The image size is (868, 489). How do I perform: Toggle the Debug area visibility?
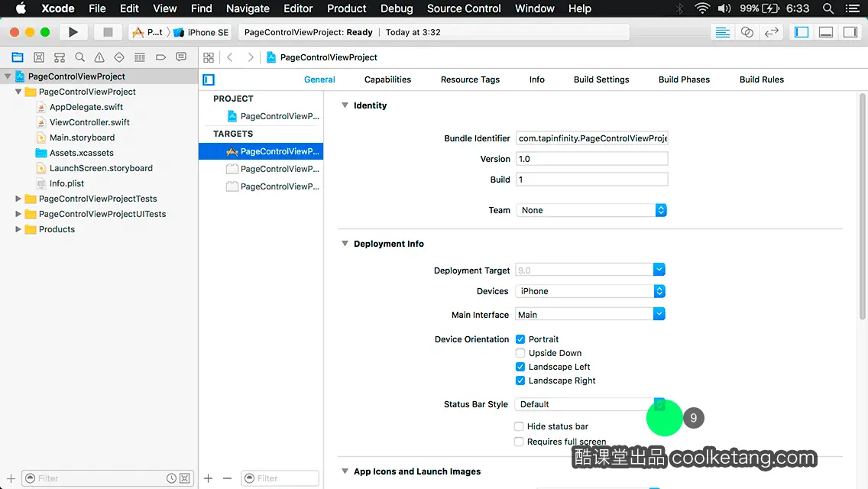(826, 32)
